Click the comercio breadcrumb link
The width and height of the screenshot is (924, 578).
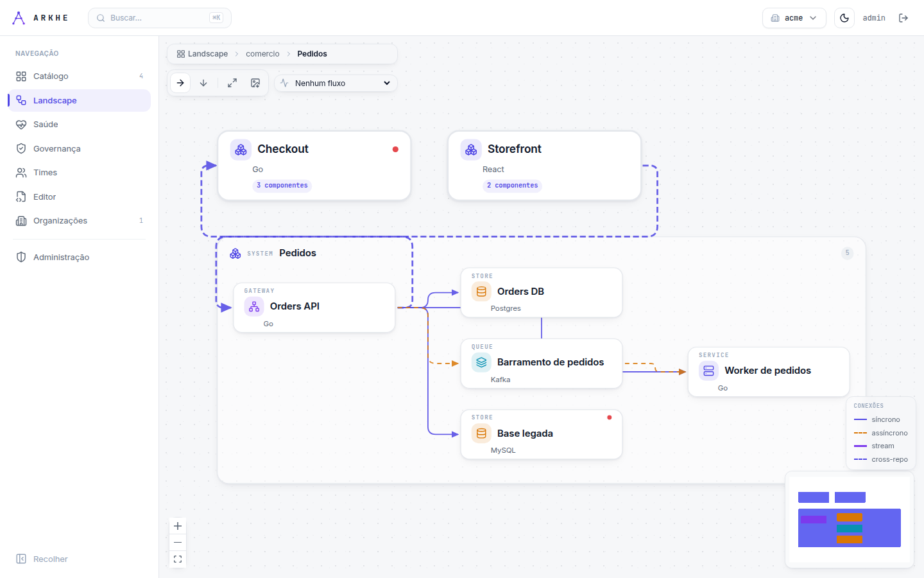click(262, 54)
